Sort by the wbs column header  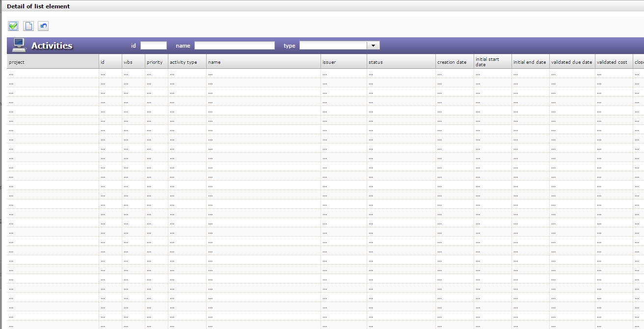(x=133, y=62)
